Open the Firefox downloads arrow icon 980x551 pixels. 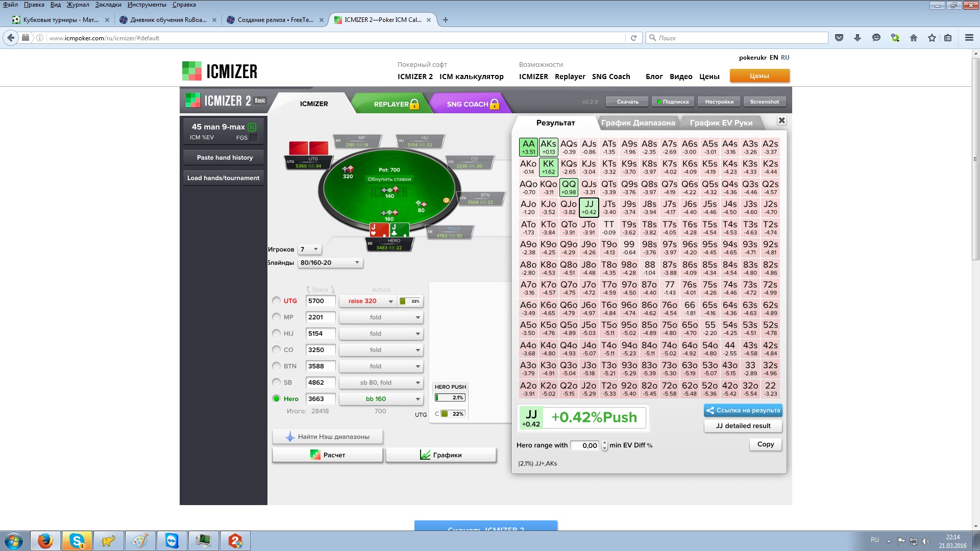coord(857,38)
